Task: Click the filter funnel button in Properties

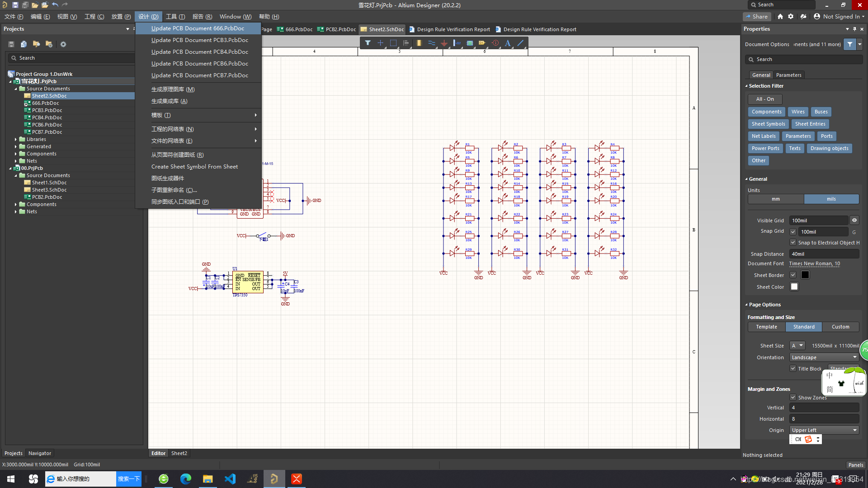Action: (850, 44)
